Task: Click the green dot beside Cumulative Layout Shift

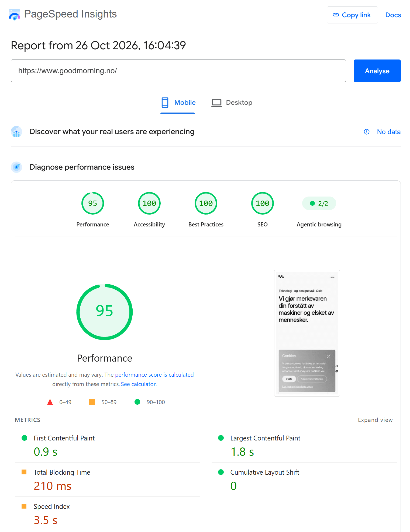Action: coord(221,472)
